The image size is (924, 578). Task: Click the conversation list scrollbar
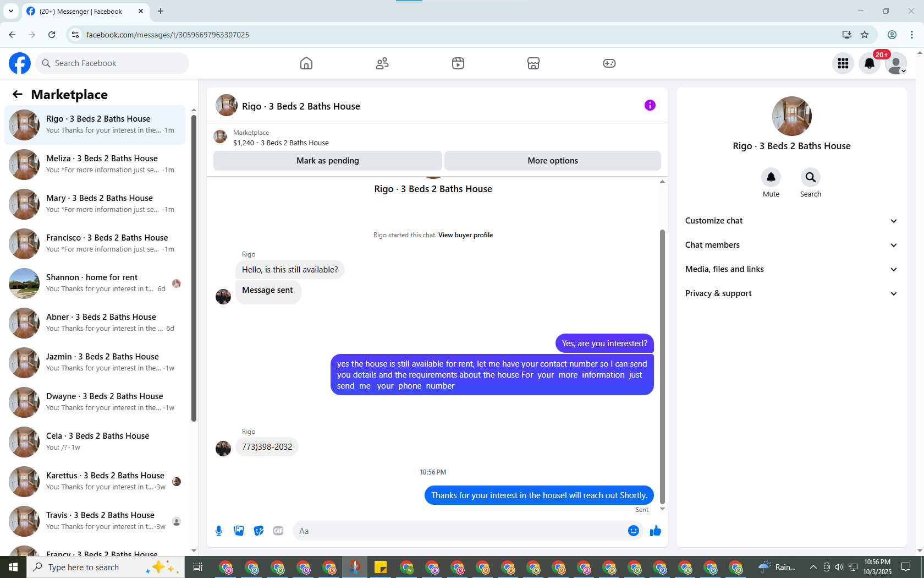[194, 268]
